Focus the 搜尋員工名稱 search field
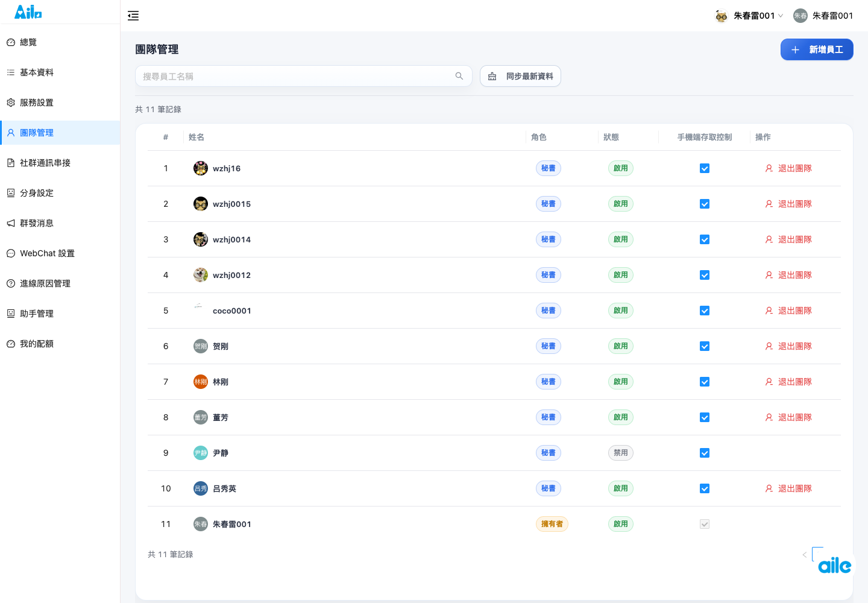The height and width of the screenshot is (603, 868). click(304, 76)
